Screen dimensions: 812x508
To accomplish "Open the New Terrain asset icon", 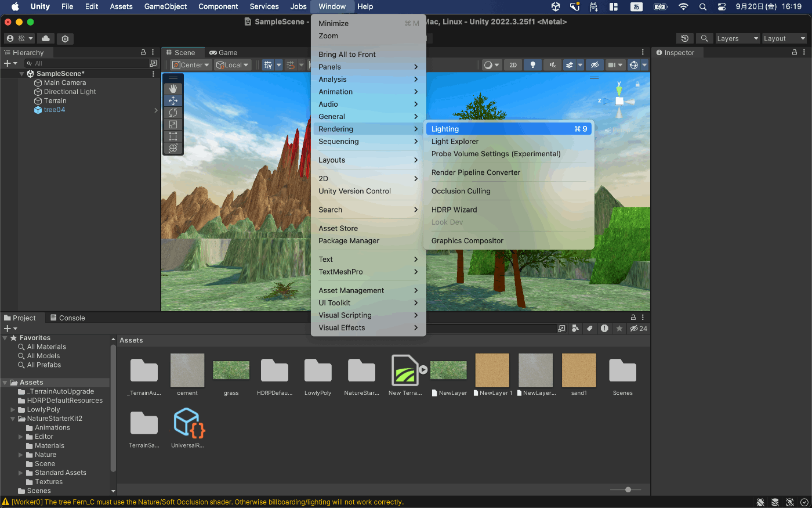I will pyautogui.click(x=405, y=370).
